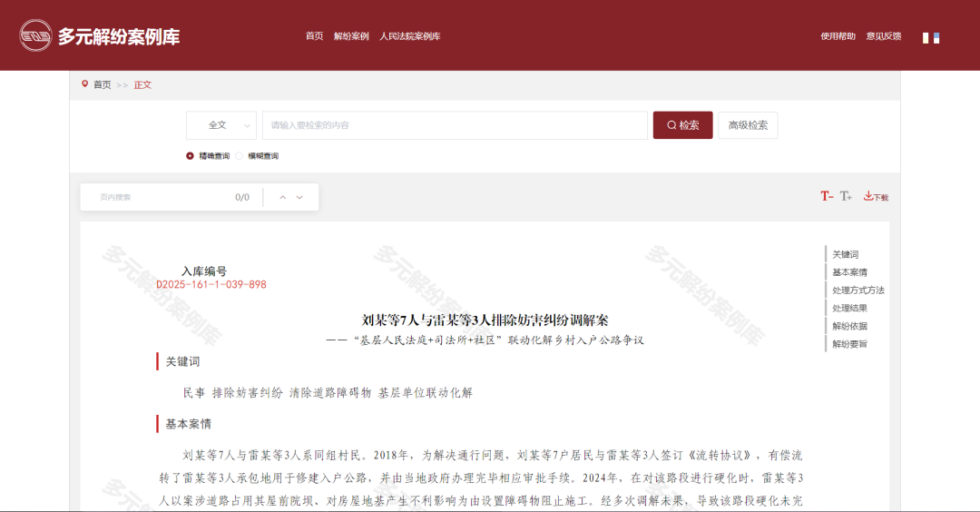
Task: Decrease font size with T- icon
Action: [827, 196]
